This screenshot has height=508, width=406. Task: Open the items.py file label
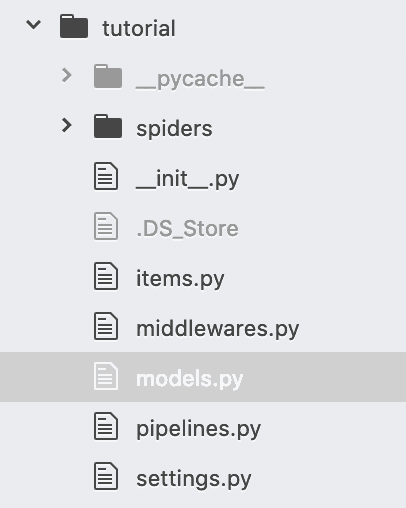click(180, 279)
